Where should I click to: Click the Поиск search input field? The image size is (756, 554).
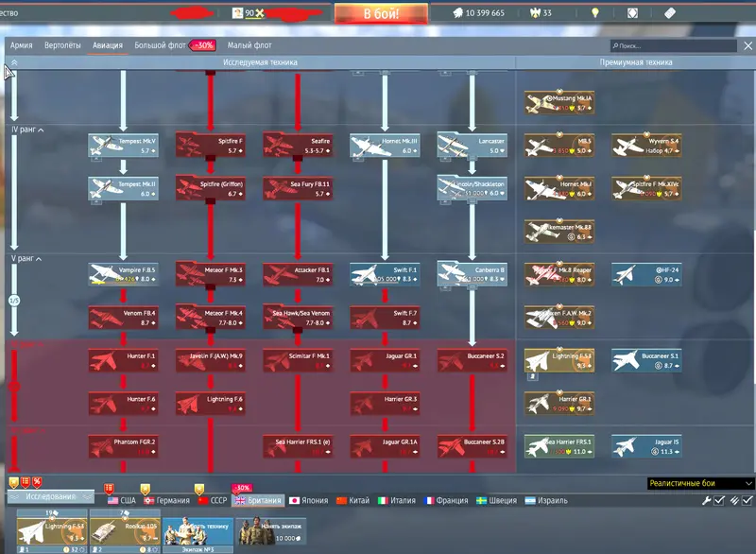tap(673, 45)
